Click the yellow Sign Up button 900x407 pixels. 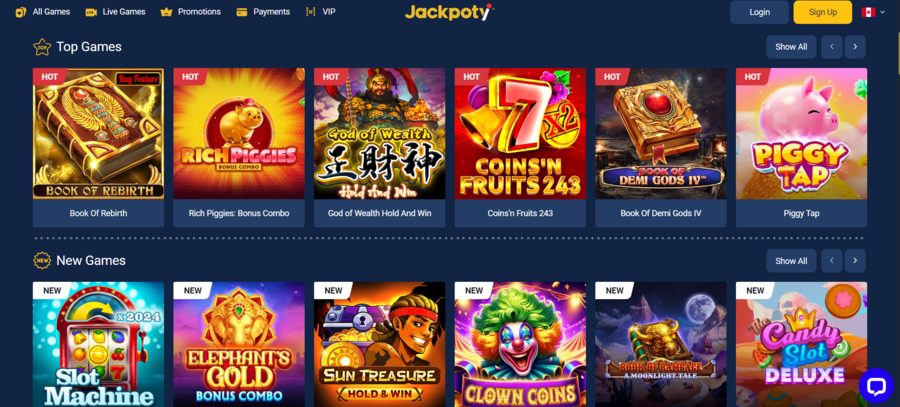823,12
